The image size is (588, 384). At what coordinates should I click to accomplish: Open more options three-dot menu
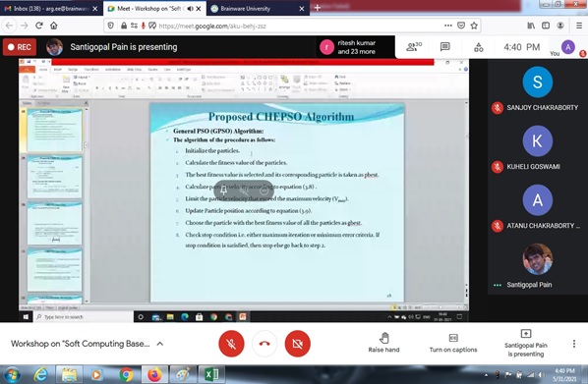pyautogui.click(x=574, y=344)
